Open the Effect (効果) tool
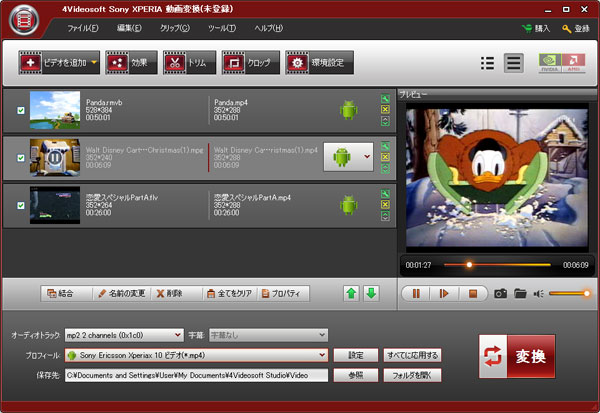The height and width of the screenshot is (413, 600). (x=131, y=62)
